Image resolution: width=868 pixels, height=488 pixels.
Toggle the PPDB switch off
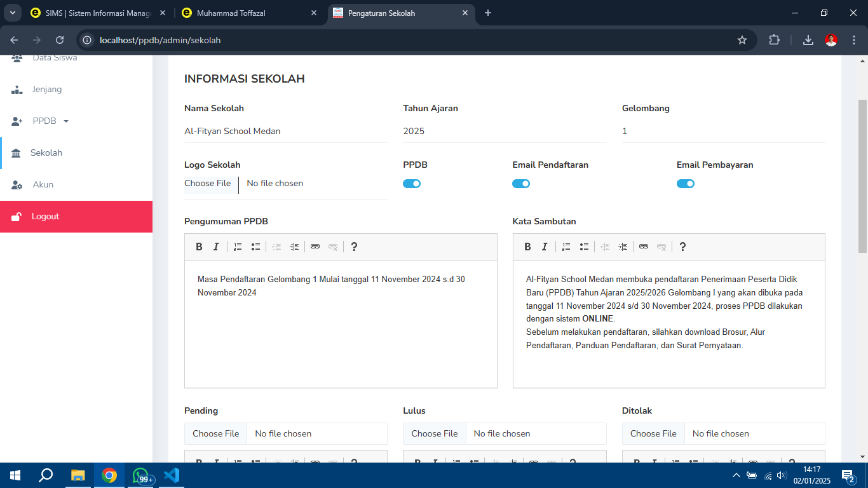pyautogui.click(x=412, y=184)
